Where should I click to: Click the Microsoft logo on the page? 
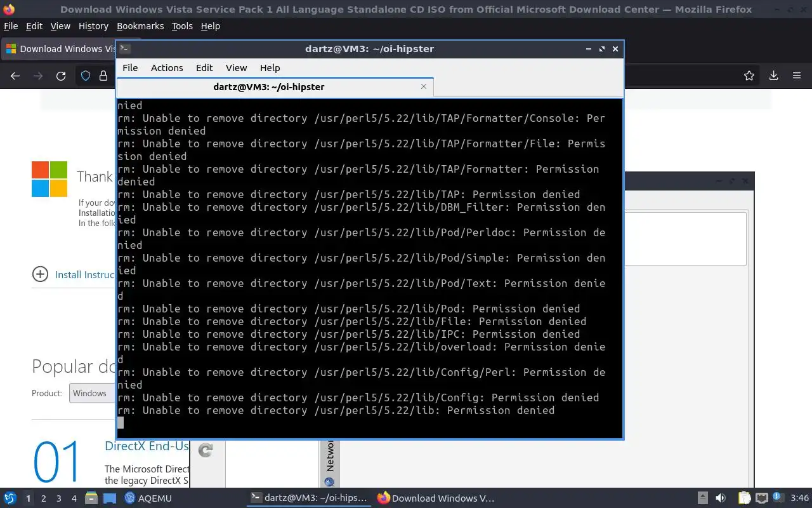pyautogui.click(x=49, y=179)
